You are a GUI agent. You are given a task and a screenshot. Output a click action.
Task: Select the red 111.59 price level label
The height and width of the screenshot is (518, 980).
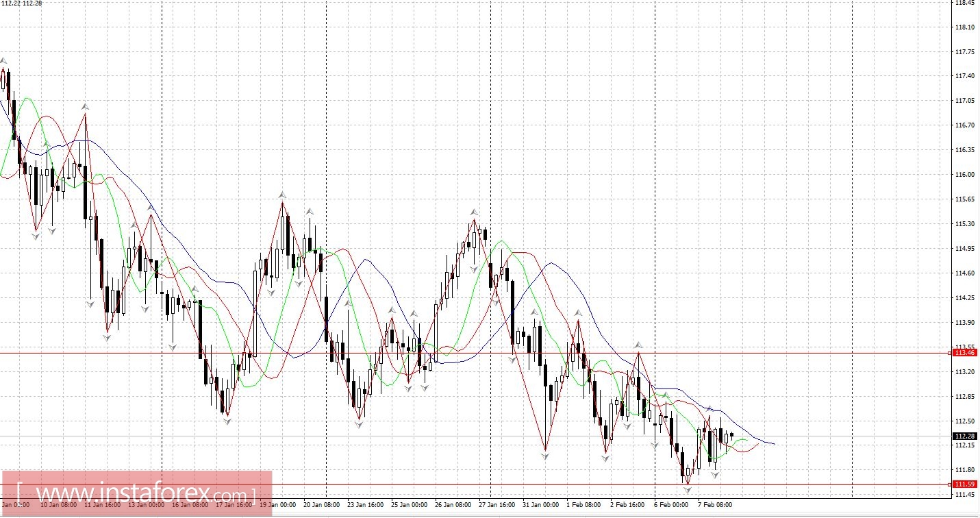964,484
